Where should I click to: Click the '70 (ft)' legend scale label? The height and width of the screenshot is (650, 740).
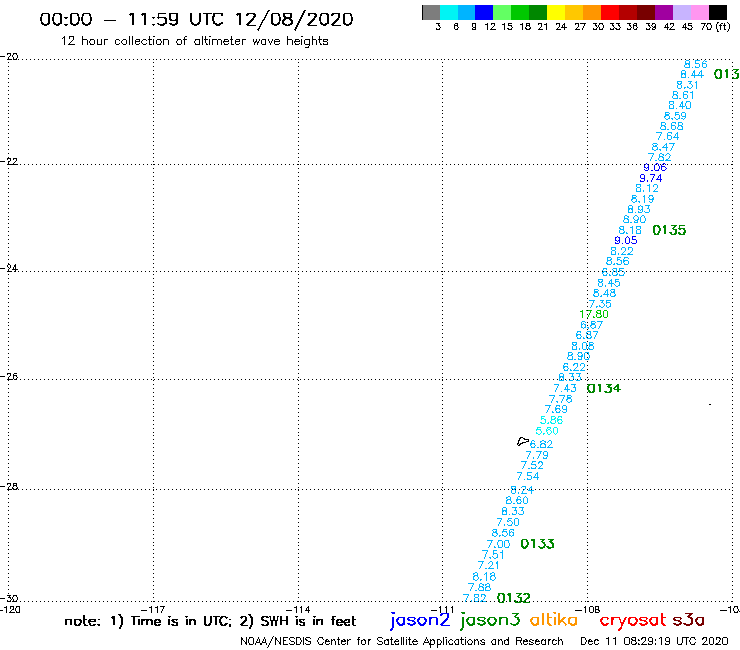point(715,27)
